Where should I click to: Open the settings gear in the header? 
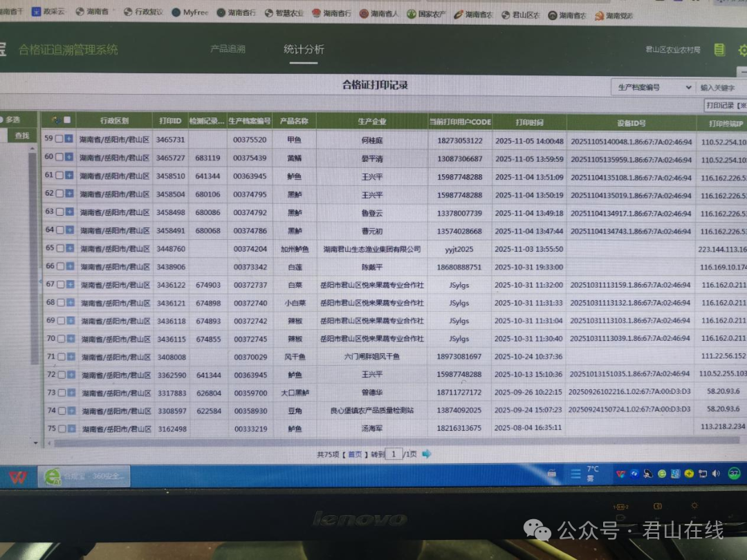(743, 50)
